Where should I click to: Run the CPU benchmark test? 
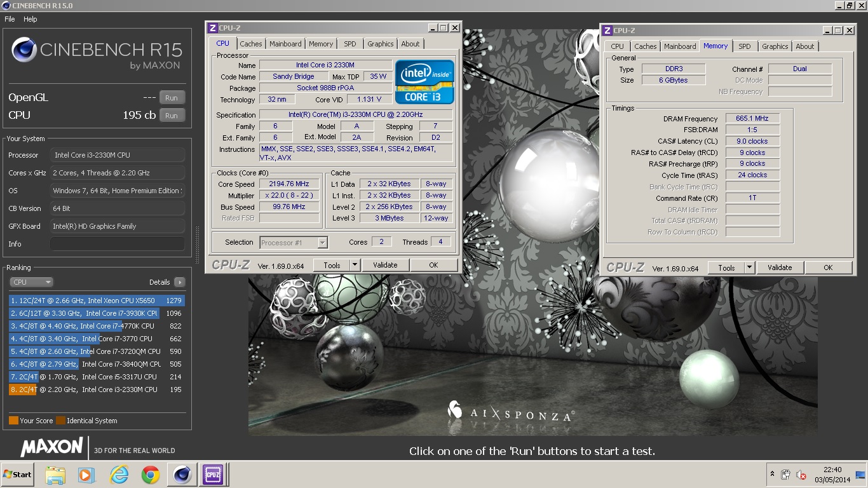(x=172, y=116)
